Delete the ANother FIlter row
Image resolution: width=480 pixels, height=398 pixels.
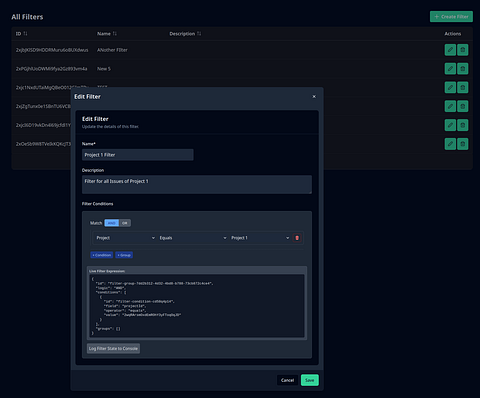(462, 50)
